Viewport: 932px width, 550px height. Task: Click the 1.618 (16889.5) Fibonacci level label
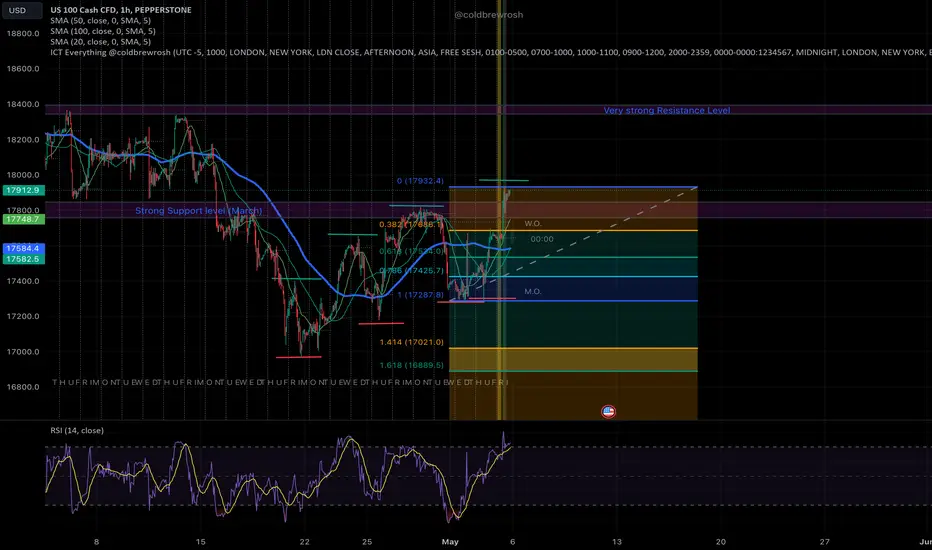tap(411, 365)
